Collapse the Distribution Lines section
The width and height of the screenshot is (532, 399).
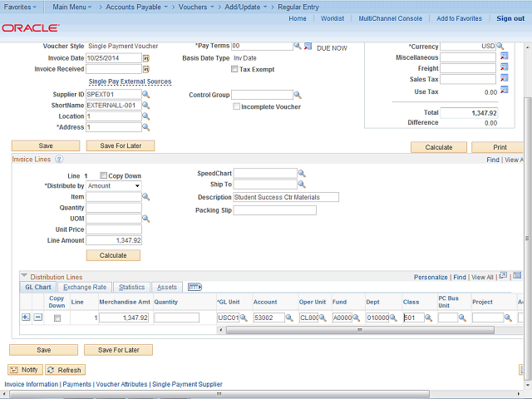pos(24,276)
